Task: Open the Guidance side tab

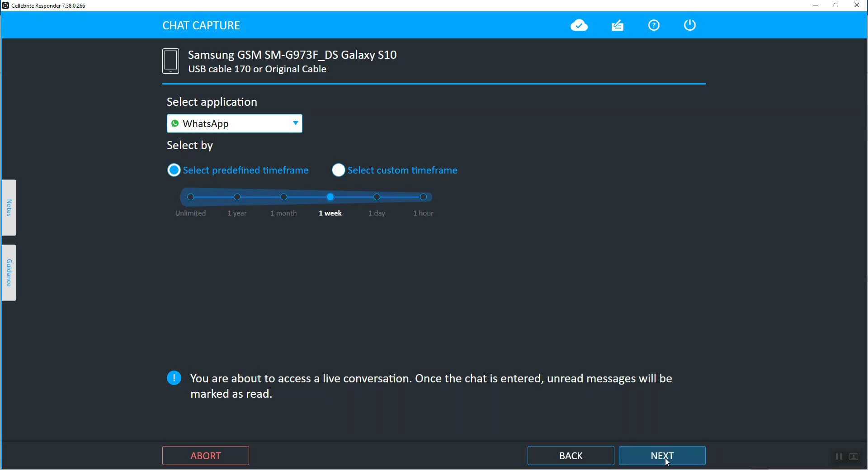Action: (9, 273)
